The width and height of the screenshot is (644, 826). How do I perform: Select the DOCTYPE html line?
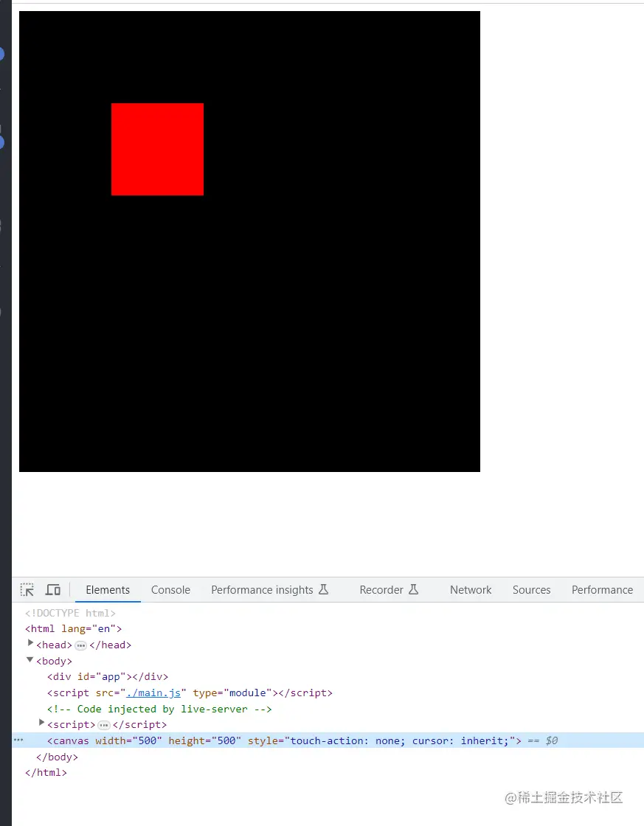coord(70,613)
